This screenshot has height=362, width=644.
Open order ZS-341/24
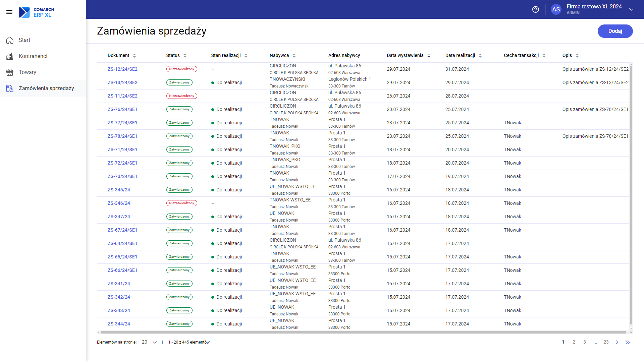point(119,284)
